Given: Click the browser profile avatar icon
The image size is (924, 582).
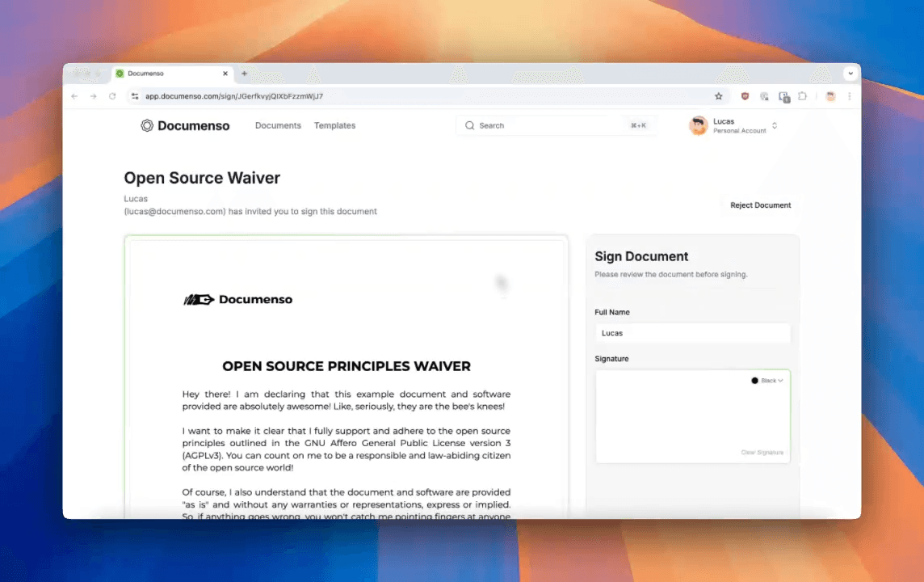Looking at the screenshot, I should (830, 96).
